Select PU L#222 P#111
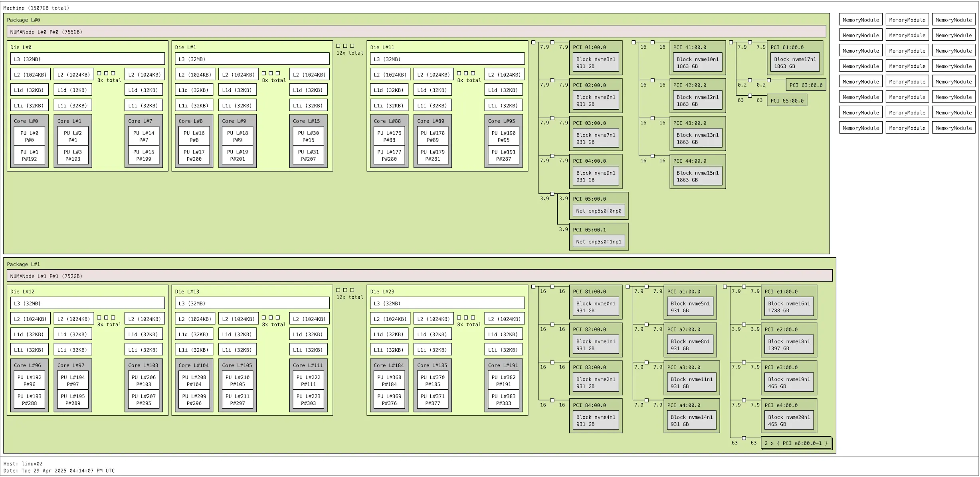This screenshot has height=477, width=980. 309,381
